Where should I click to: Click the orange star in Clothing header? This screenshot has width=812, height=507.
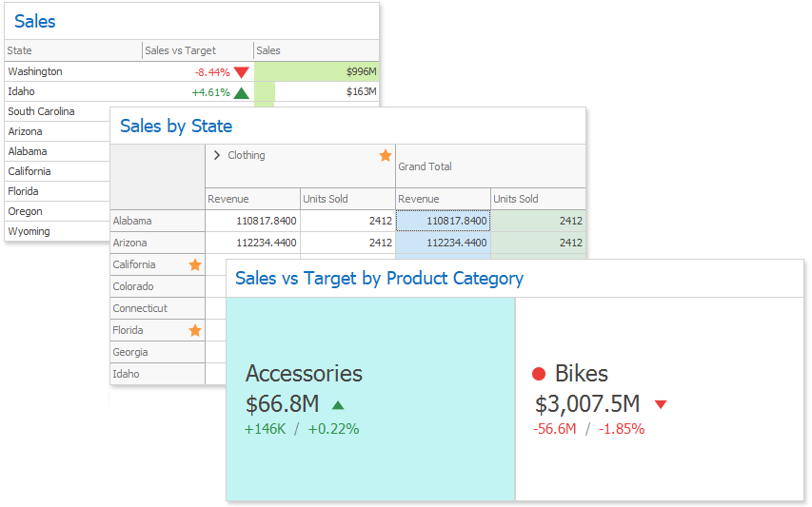(x=386, y=155)
